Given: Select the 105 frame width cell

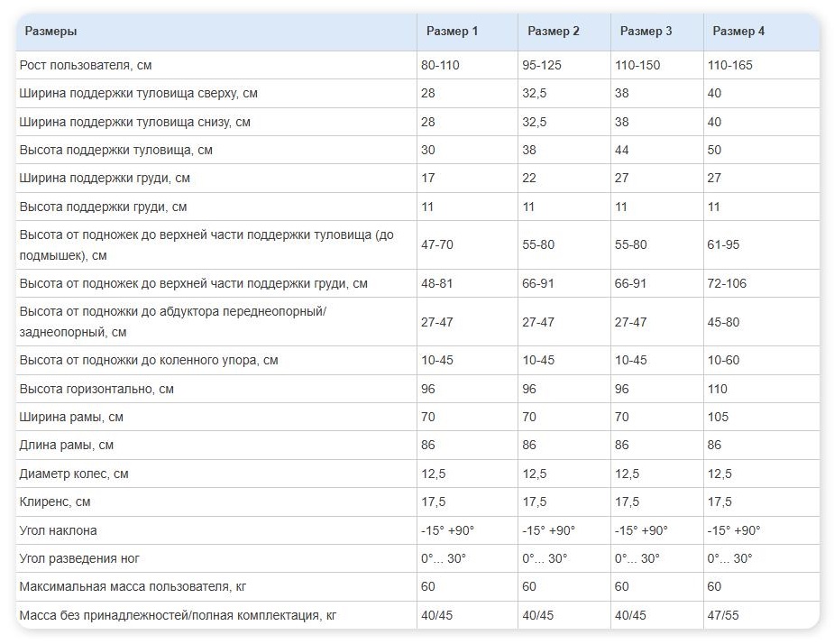Looking at the screenshot, I should pyautogui.click(x=719, y=418).
